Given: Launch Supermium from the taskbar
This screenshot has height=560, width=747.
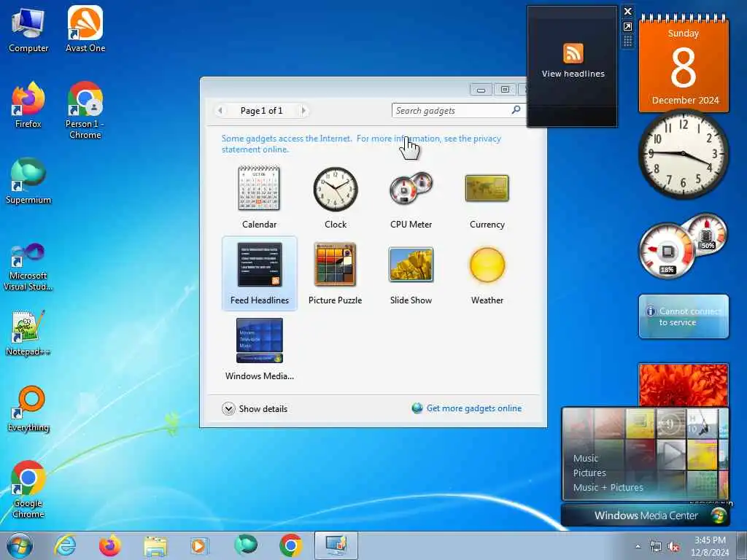Looking at the screenshot, I should [245, 545].
